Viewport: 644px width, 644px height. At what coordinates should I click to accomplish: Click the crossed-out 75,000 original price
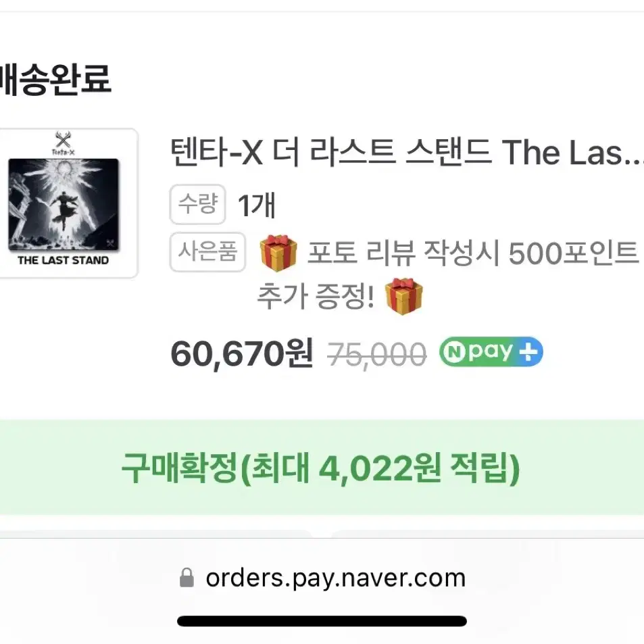click(x=376, y=355)
